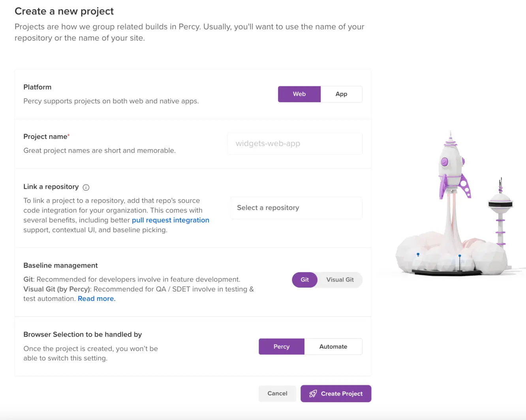Click the Browser Selection section heading
This screenshot has width=526, height=420.
pyautogui.click(x=83, y=334)
